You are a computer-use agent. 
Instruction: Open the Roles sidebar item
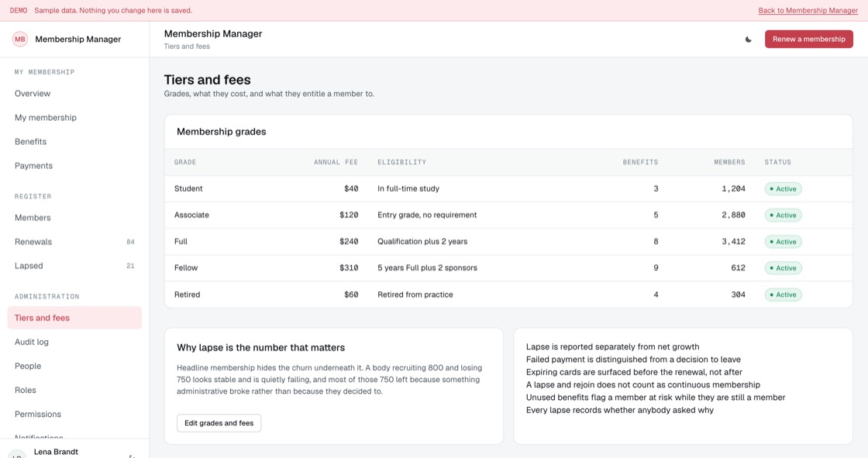coord(74,391)
